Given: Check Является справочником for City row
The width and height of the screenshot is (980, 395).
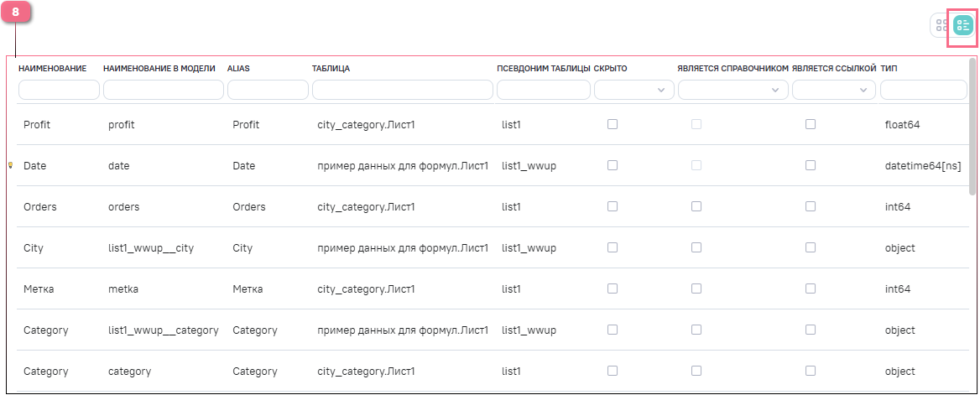Looking at the screenshot, I should click(696, 247).
